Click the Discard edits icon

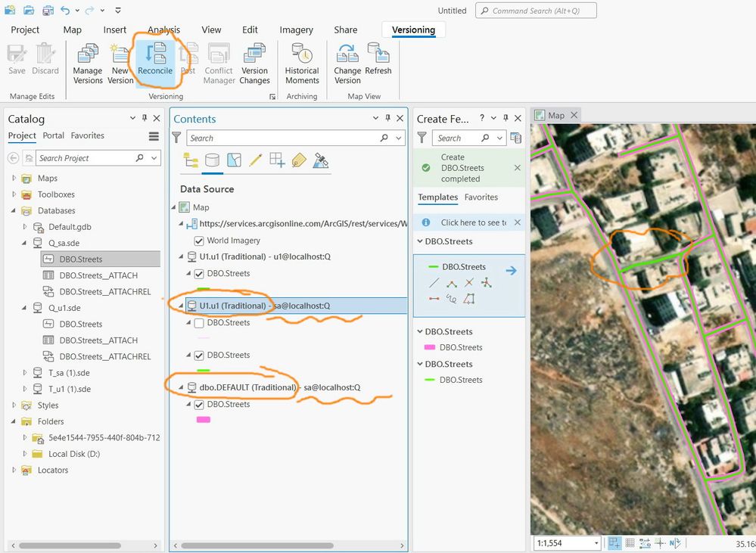tap(45, 59)
